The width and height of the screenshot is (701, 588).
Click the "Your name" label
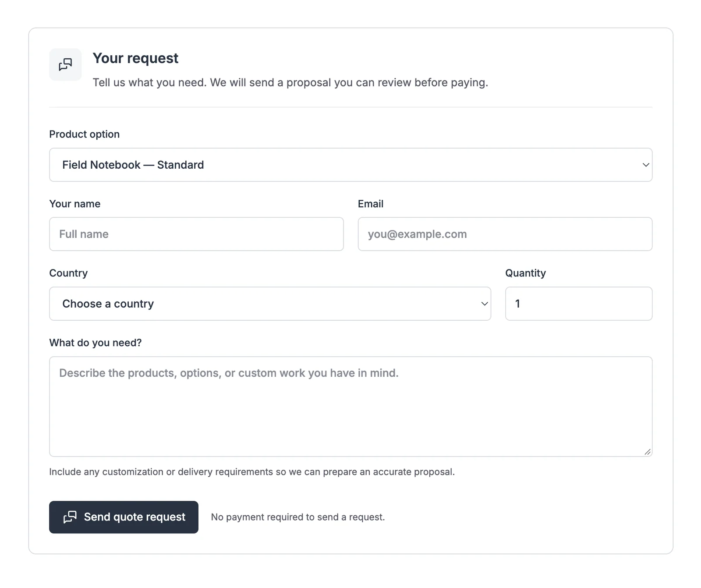pos(74,204)
